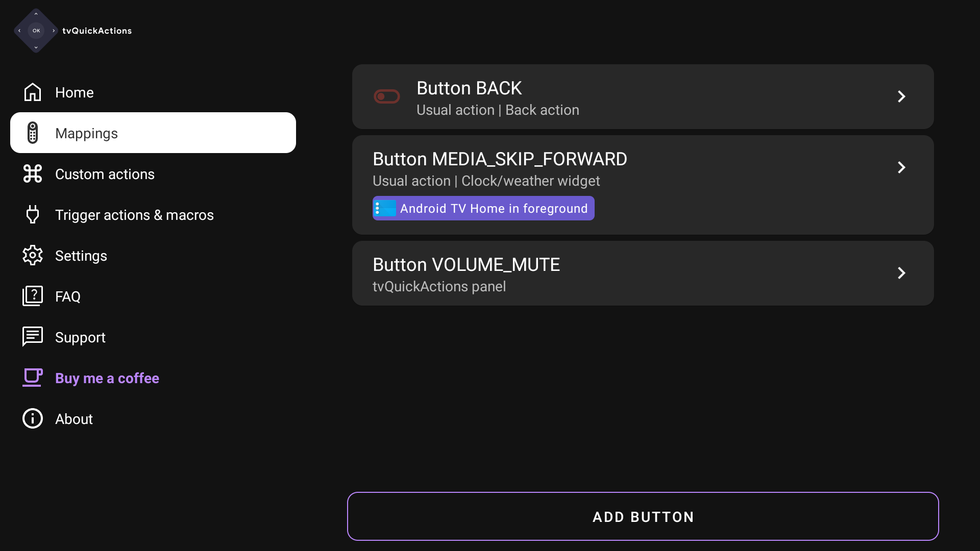Click the Custom actions command icon

(x=33, y=174)
